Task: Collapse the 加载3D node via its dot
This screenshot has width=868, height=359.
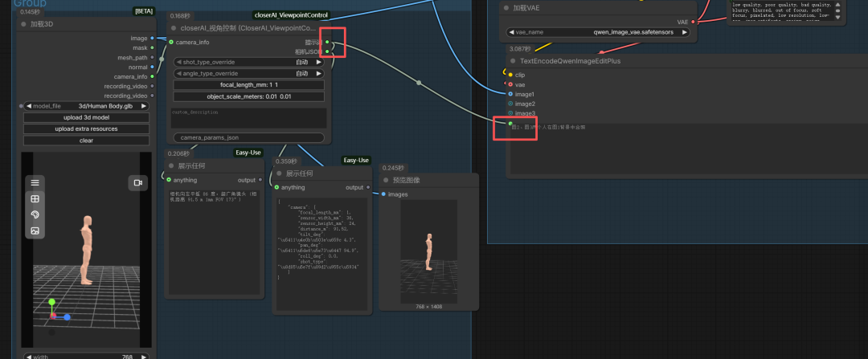Action: pos(23,24)
